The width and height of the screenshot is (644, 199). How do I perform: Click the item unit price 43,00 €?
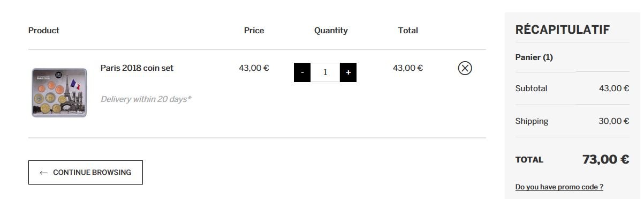tap(254, 68)
